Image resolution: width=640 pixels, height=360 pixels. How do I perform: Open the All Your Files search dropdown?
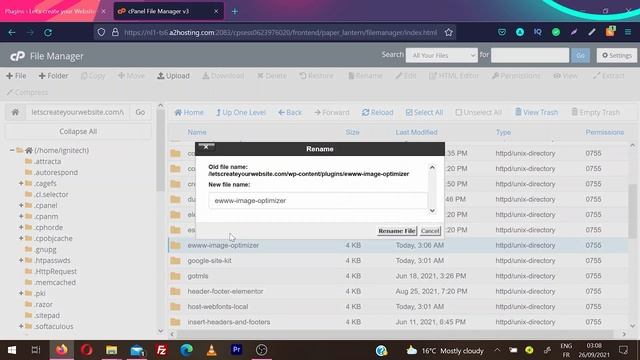click(x=442, y=55)
